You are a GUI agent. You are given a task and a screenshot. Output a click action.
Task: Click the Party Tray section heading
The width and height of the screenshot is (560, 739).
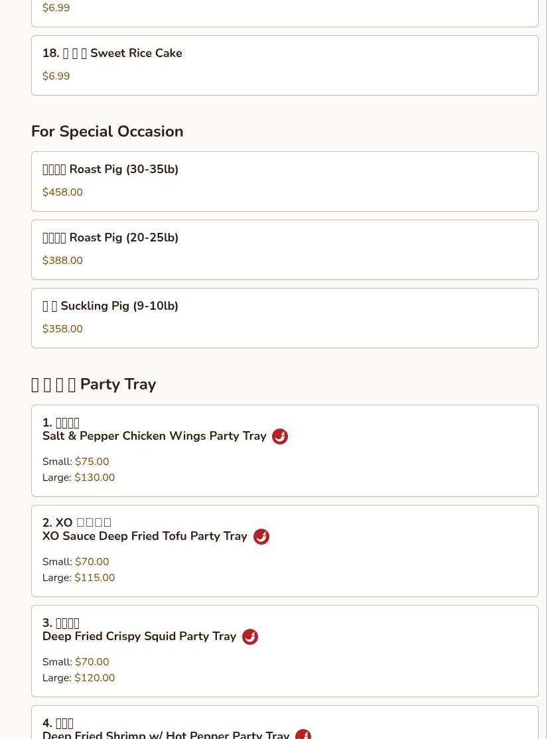(x=94, y=384)
